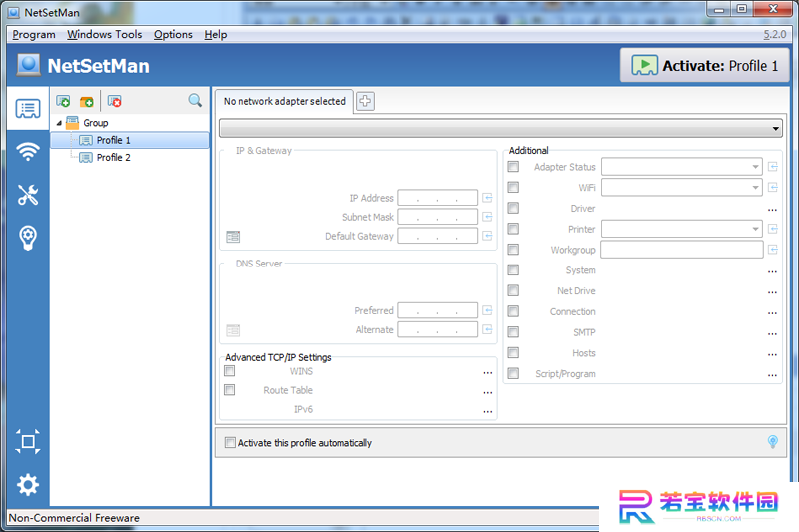Enable the Driver checkbox
This screenshot has width=799, height=532.
(513, 208)
